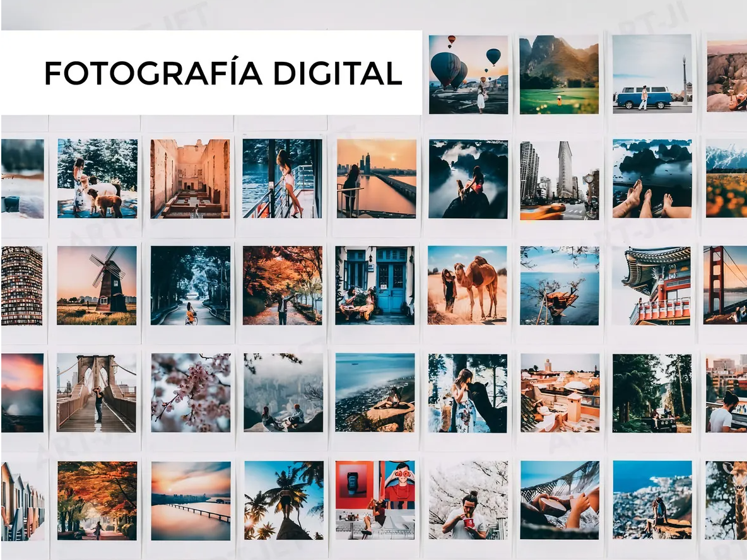Open the giraffe photo

(x=727, y=500)
